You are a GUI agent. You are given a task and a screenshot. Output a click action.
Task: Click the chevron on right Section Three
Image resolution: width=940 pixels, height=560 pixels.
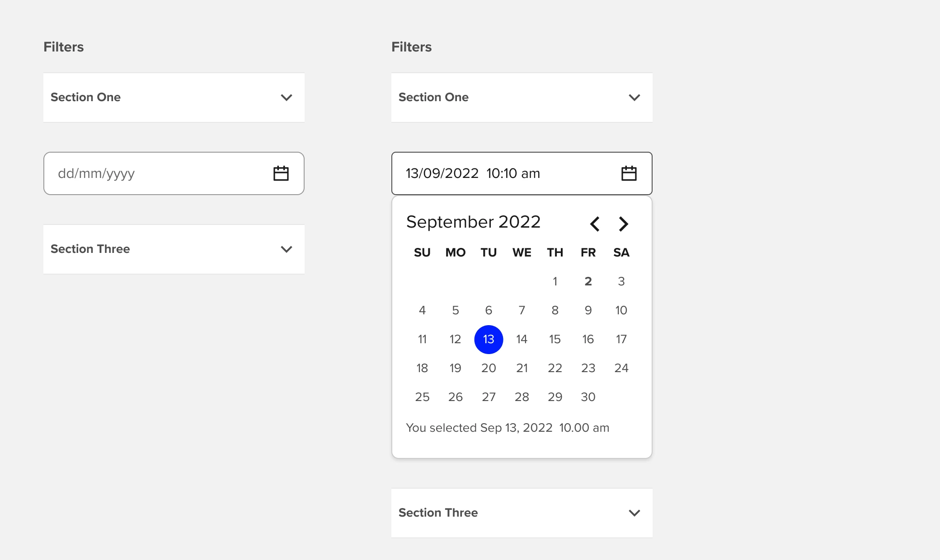(634, 513)
